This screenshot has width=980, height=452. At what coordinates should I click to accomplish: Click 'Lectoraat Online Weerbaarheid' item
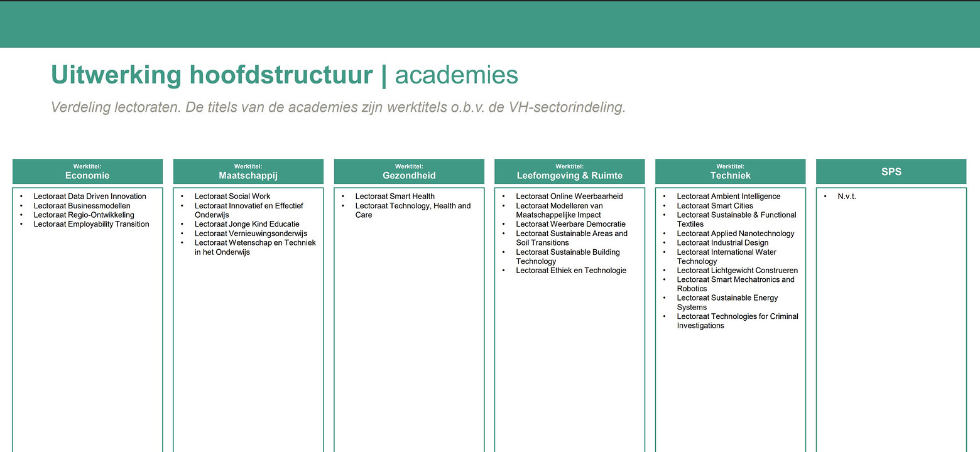(569, 196)
